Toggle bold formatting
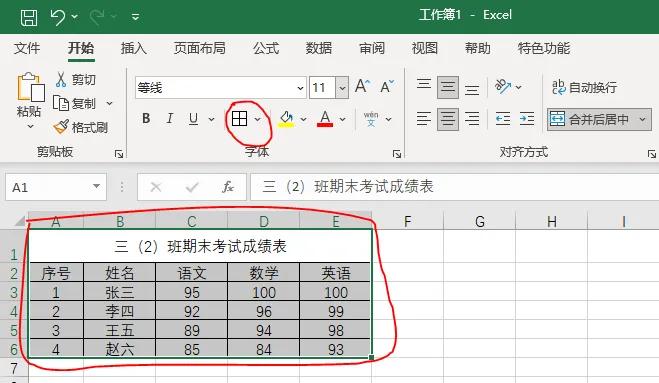Screen dimensions: 659x383 [x=146, y=119]
